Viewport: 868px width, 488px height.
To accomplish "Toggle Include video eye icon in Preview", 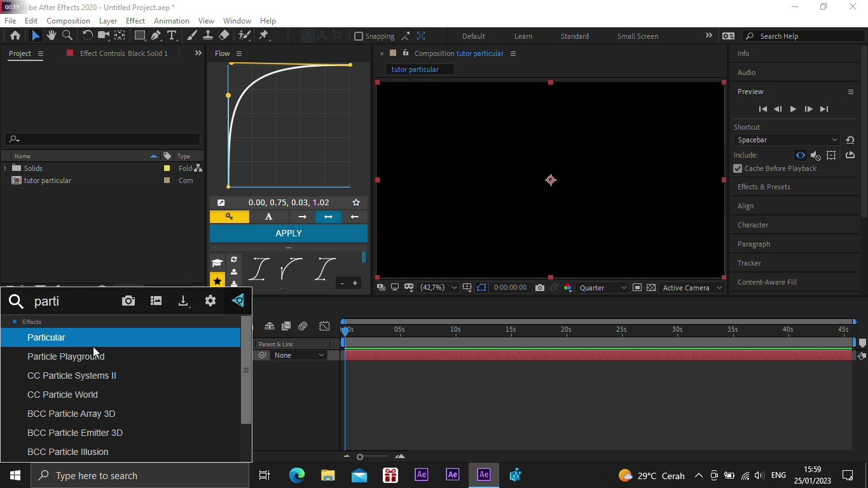I will pos(800,155).
